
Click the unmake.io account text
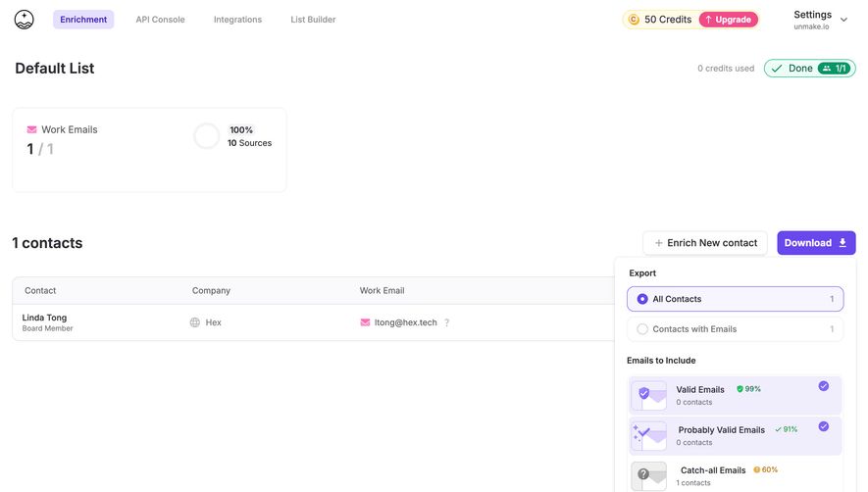[x=811, y=26]
